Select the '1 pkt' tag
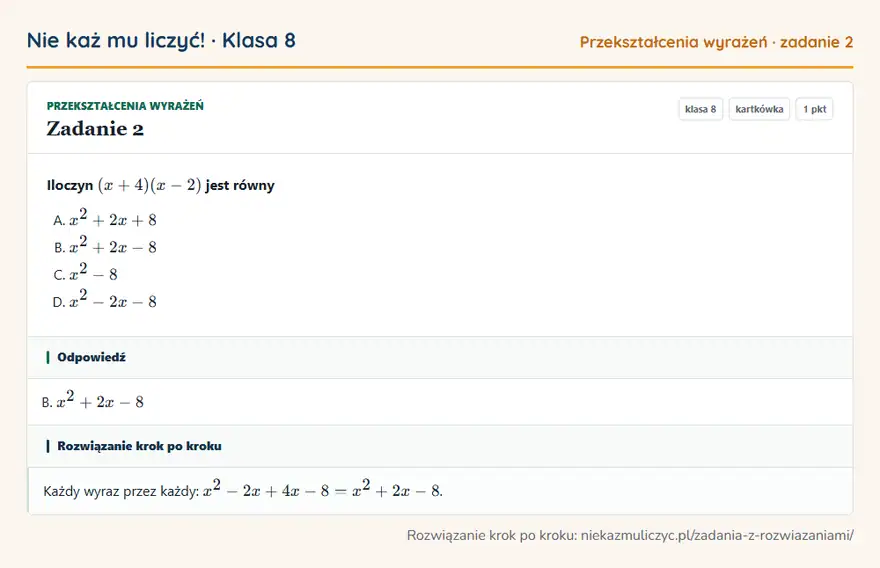This screenshot has height=568, width=880. click(x=814, y=109)
